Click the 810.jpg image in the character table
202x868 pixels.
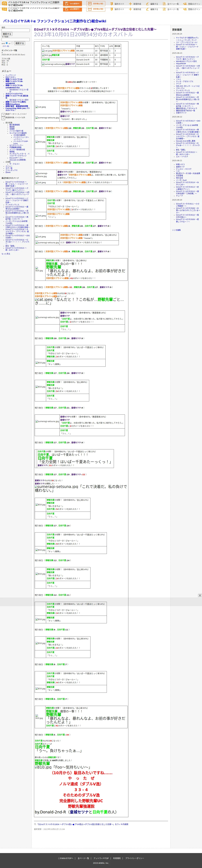click(x=46, y=55)
